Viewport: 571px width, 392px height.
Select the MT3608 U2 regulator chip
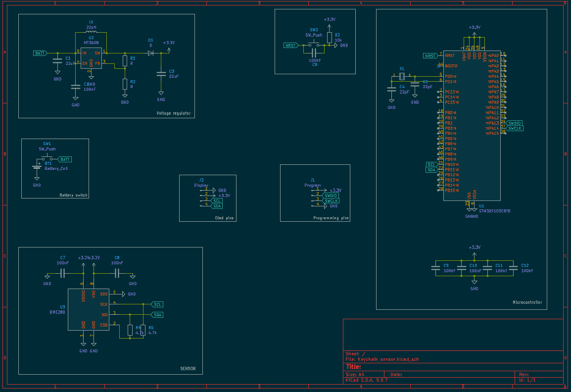[x=91, y=58]
